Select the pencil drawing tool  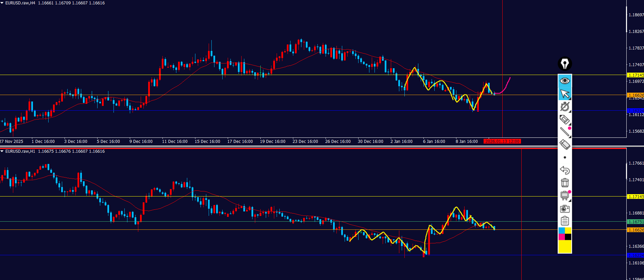(x=564, y=119)
